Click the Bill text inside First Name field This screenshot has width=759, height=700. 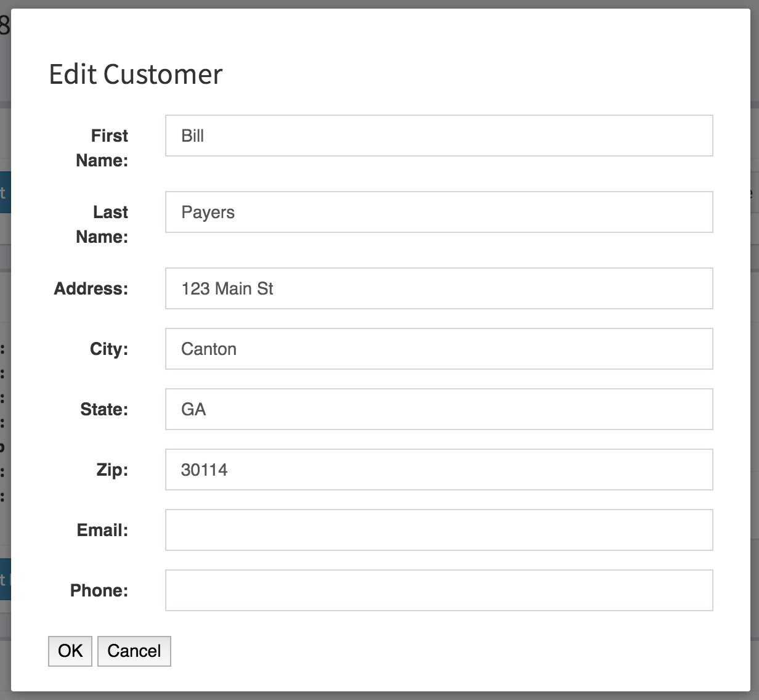click(x=192, y=136)
